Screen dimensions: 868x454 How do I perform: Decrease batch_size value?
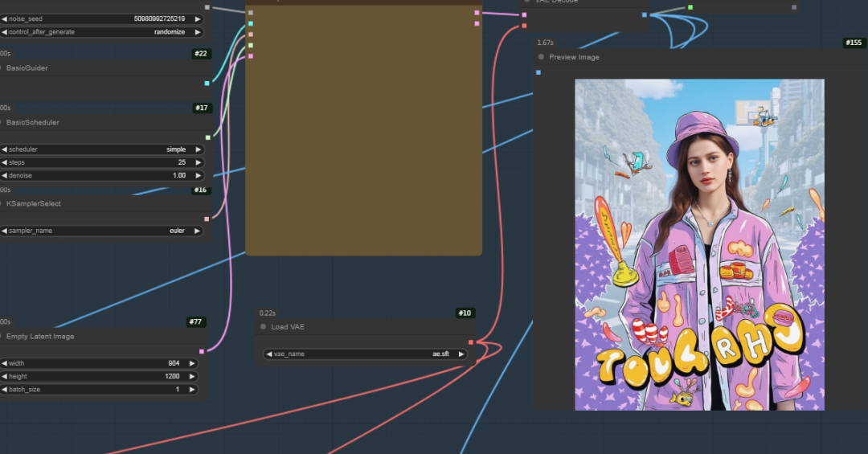coord(5,389)
